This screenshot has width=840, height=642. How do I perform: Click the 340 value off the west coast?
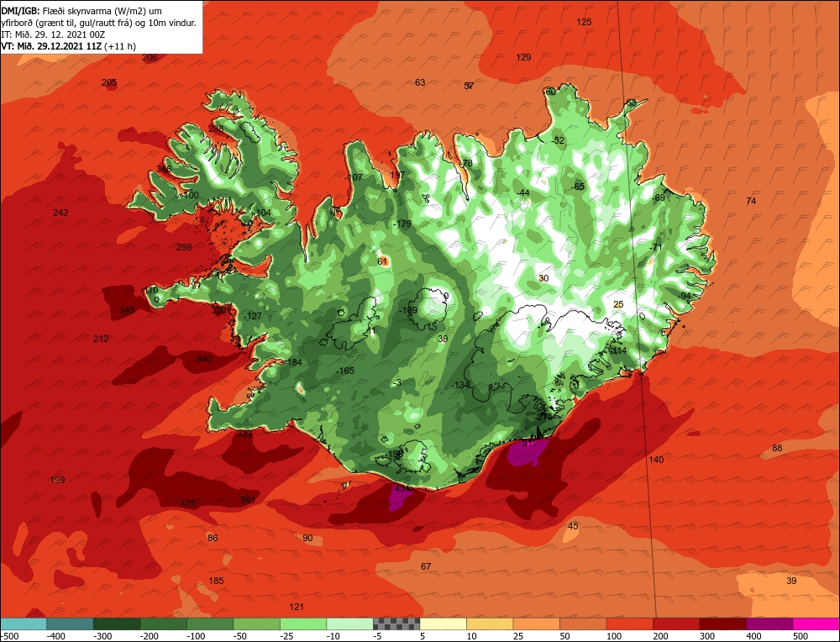tap(204, 359)
